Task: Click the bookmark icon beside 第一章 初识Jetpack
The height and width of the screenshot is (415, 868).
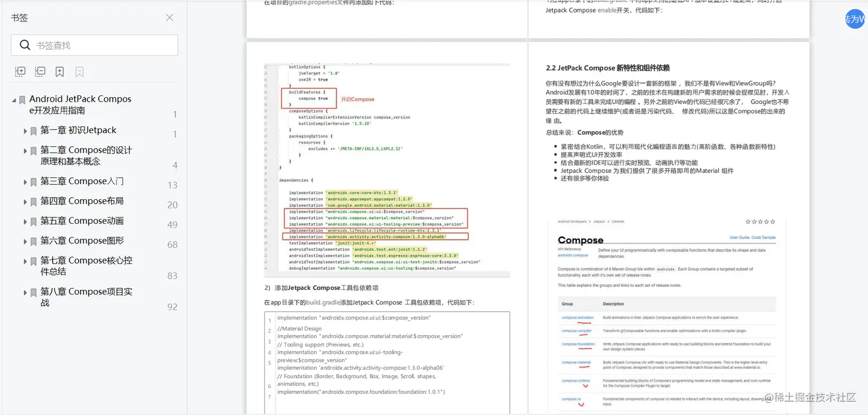Action: click(33, 131)
